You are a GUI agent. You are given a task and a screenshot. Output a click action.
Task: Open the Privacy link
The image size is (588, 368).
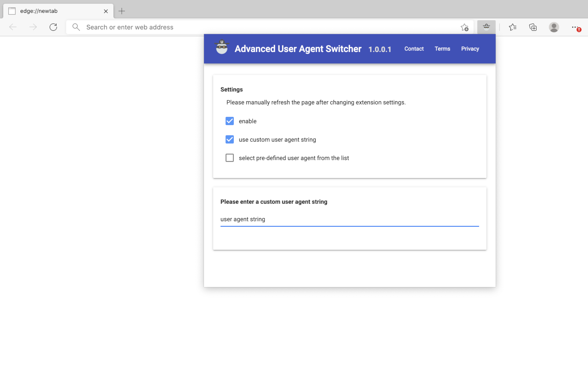point(470,49)
